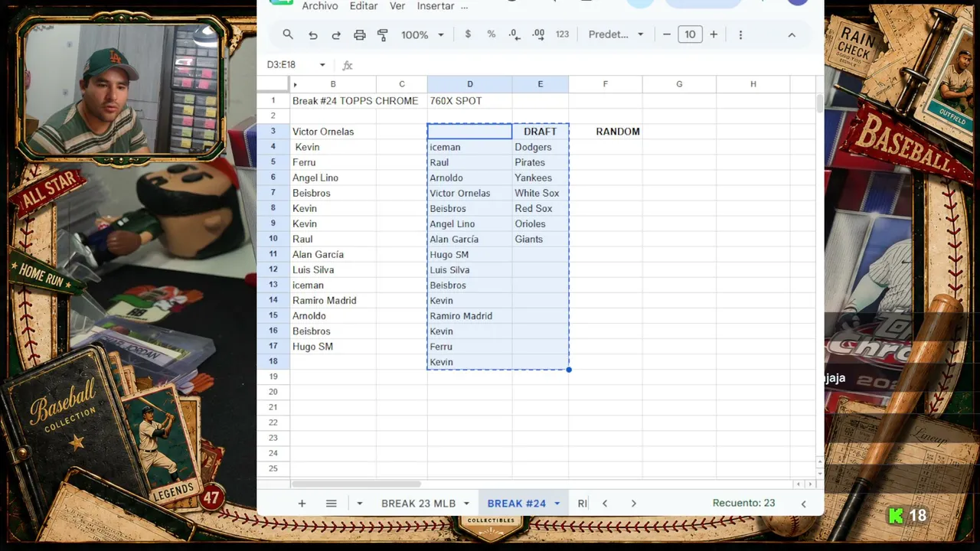Open BREAK 23 MLB tab options arrow

click(465, 504)
